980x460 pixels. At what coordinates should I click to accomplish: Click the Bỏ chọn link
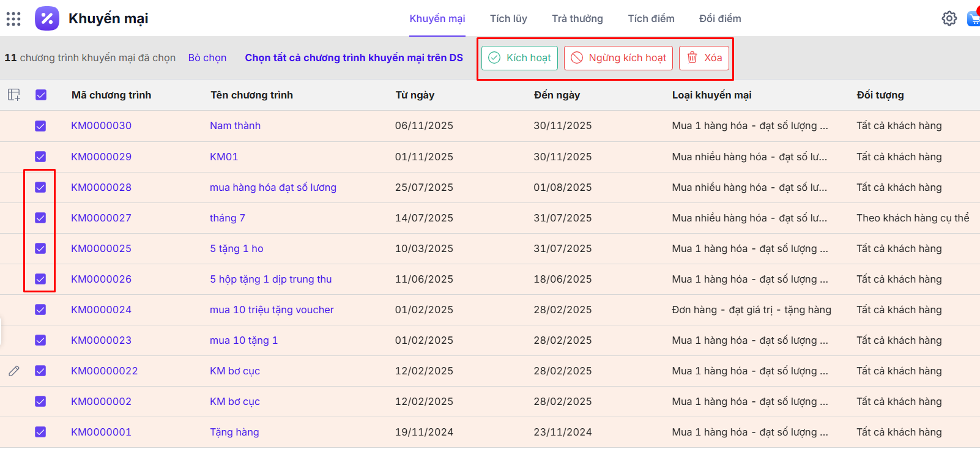(x=207, y=57)
